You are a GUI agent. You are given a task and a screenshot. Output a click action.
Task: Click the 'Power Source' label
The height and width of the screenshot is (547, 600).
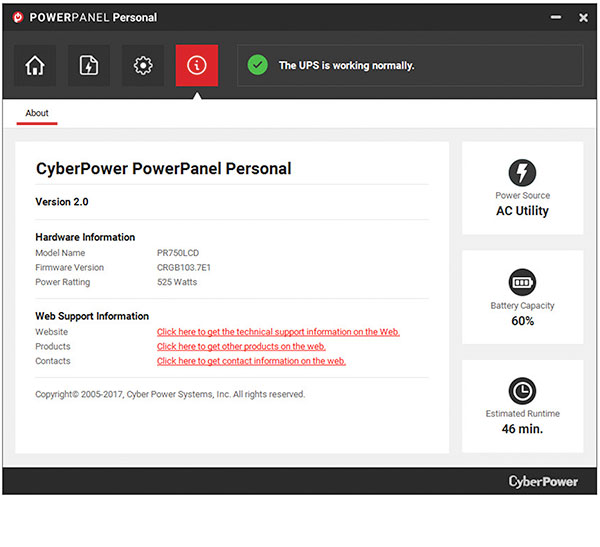(522, 195)
